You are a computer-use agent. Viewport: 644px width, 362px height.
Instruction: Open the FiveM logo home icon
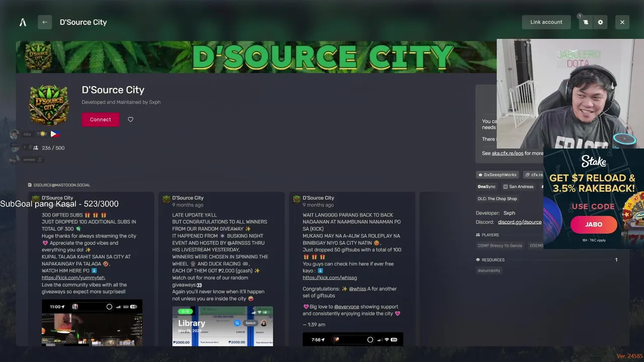tap(23, 22)
